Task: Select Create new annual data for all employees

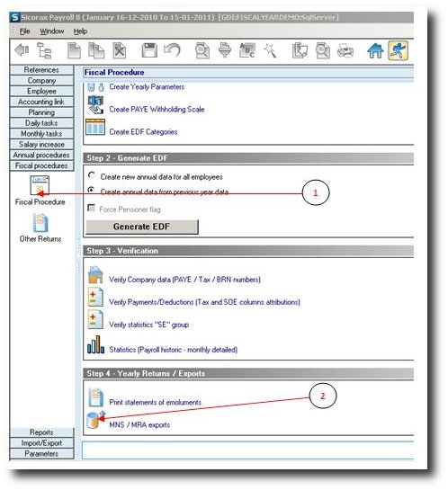Action: 92,175
